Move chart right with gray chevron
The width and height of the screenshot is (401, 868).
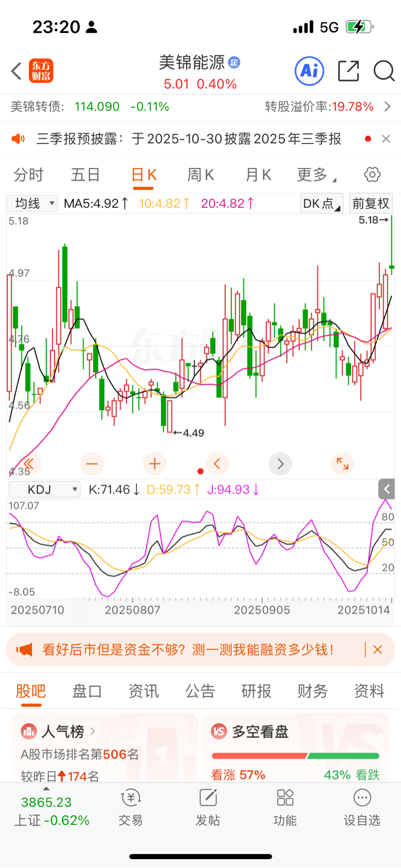pos(280,463)
